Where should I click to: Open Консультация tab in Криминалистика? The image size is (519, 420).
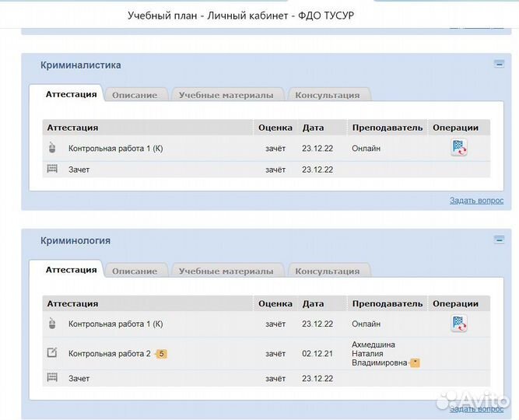pyautogui.click(x=327, y=95)
